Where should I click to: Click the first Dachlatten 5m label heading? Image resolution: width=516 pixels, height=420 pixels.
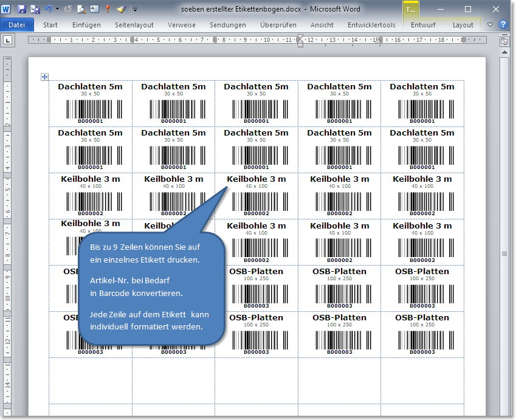[x=90, y=87]
